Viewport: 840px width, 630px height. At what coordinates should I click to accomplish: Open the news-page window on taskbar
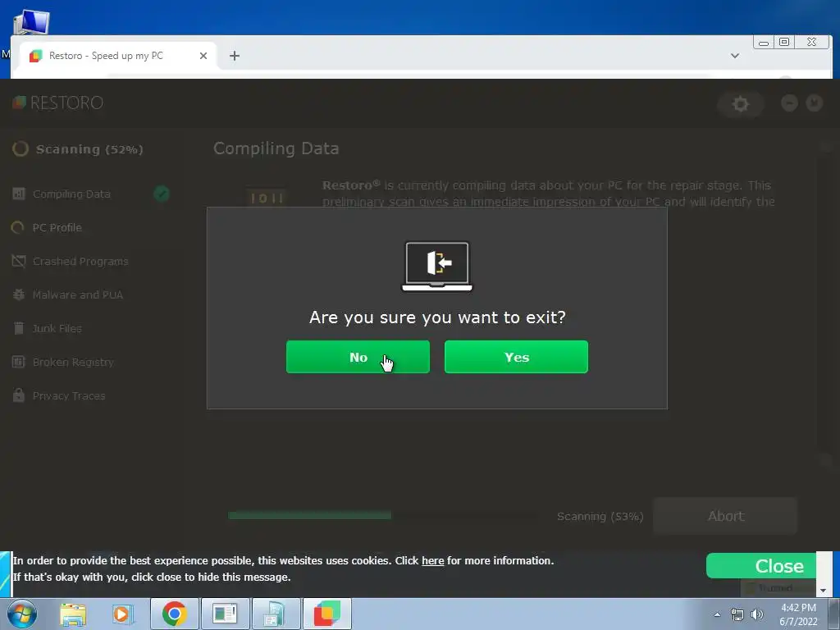tap(225, 614)
